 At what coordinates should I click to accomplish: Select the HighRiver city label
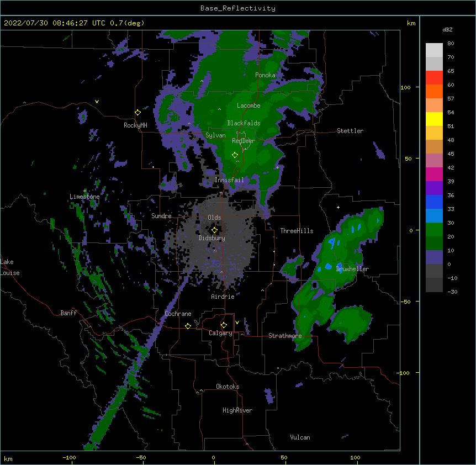coord(237,410)
